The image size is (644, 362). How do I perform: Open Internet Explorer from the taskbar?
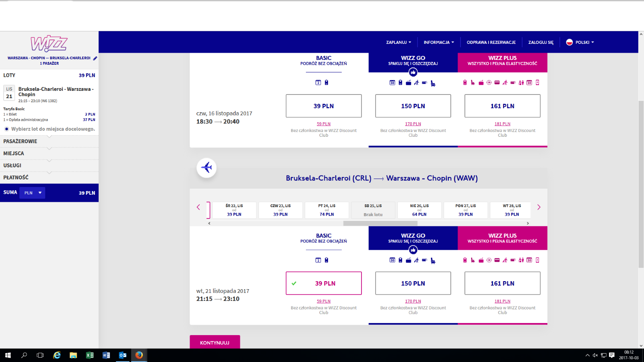tap(57, 355)
